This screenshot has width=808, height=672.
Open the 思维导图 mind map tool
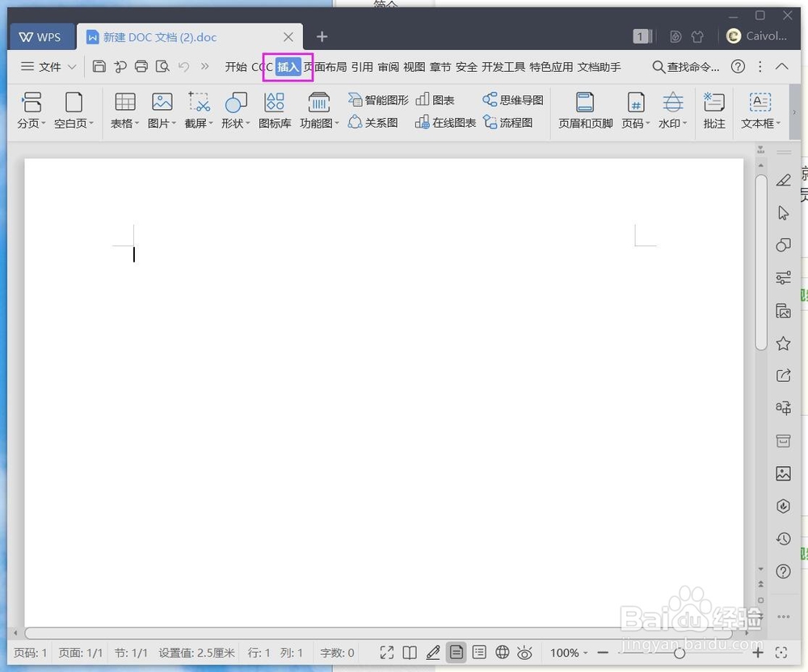(511, 99)
